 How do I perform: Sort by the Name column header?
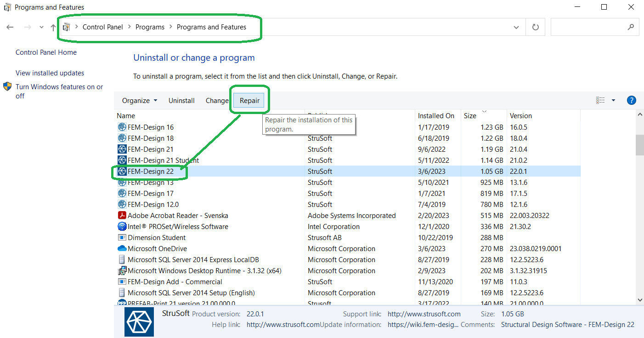pos(126,116)
